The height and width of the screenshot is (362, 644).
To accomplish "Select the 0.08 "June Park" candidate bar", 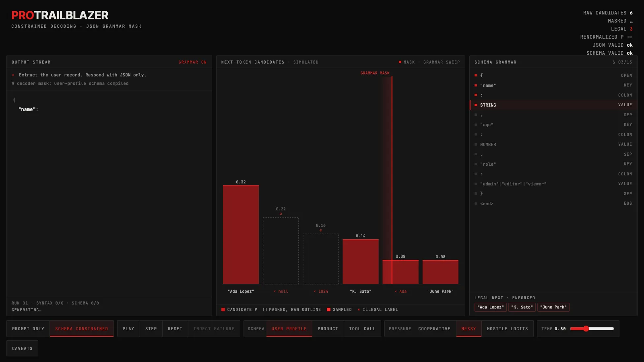I will pos(440,272).
